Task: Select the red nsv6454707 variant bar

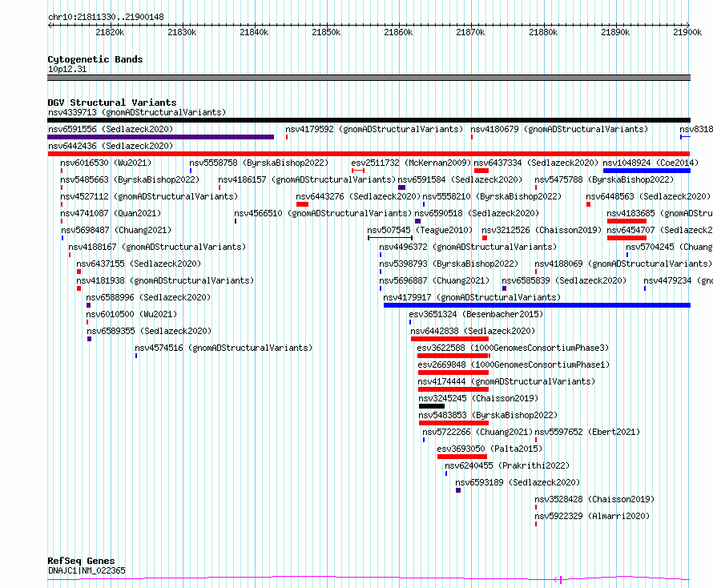Action: coord(626,238)
